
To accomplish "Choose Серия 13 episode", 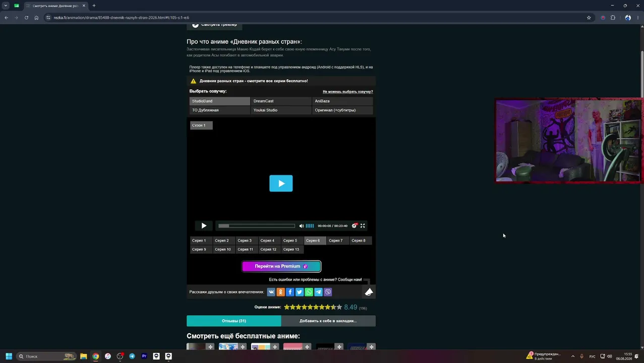I will (292, 250).
